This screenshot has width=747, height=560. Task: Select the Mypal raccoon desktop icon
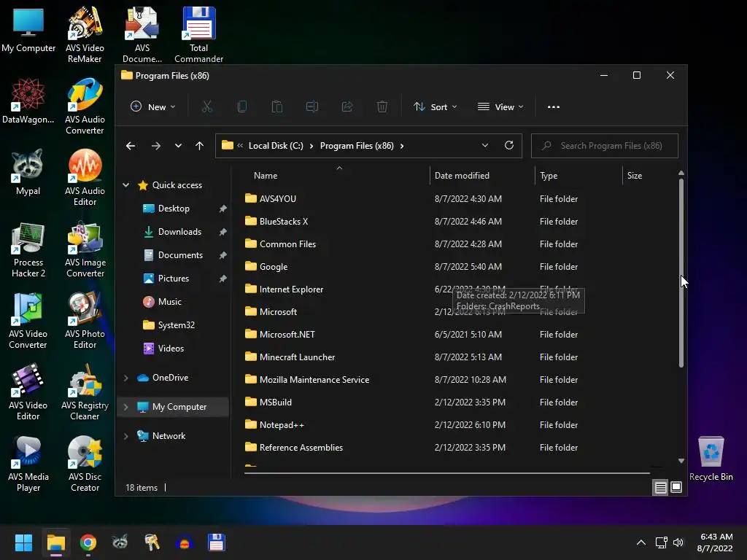click(28, 172)
